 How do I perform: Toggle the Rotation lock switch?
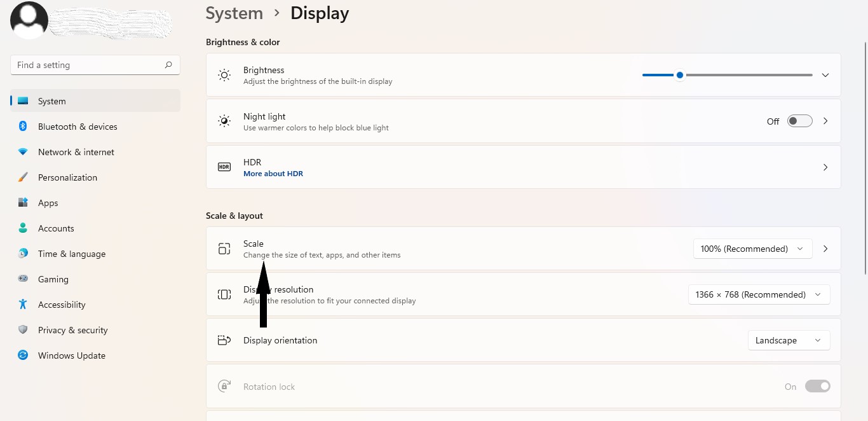(817, 386)
